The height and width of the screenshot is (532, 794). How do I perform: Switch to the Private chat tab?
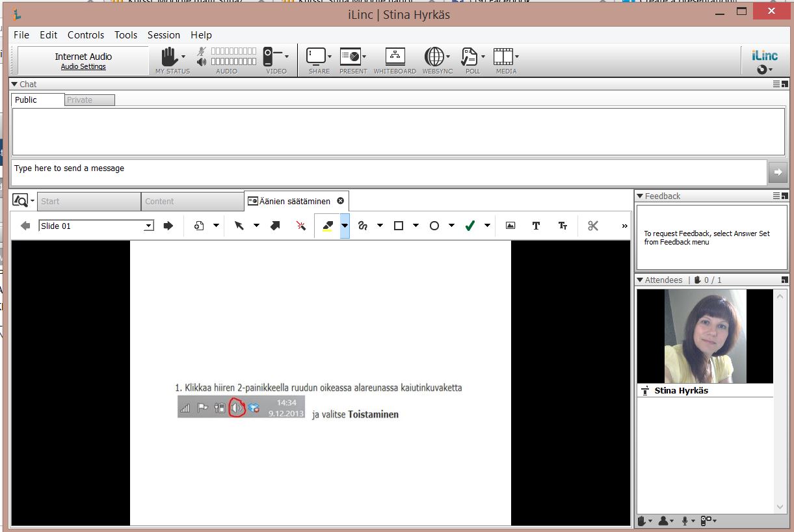click(90, 100)
